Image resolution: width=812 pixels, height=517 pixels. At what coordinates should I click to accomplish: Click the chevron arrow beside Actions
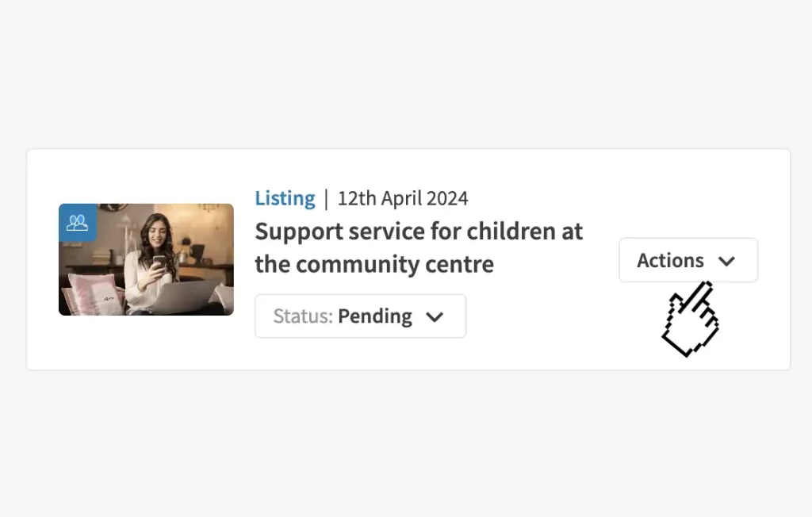coord(726,261)
